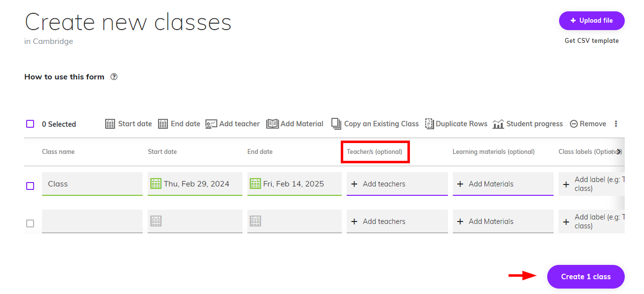
Task: Open Add Materials in the Class row
Action: click(x=491, y=184)
